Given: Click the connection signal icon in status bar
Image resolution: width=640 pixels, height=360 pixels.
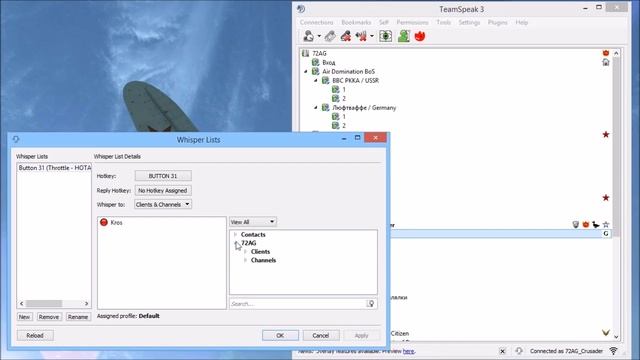Looking at the screenshot, I should tap(613, 351).
